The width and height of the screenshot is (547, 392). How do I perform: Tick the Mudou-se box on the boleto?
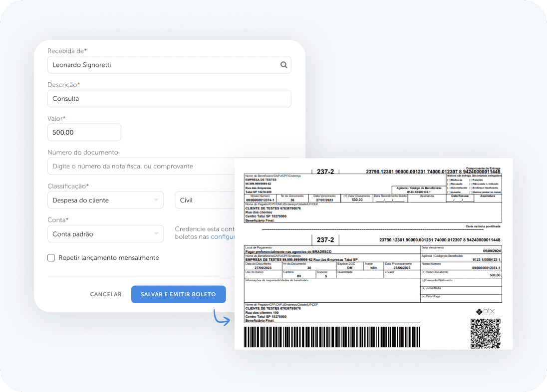[448, 180]
